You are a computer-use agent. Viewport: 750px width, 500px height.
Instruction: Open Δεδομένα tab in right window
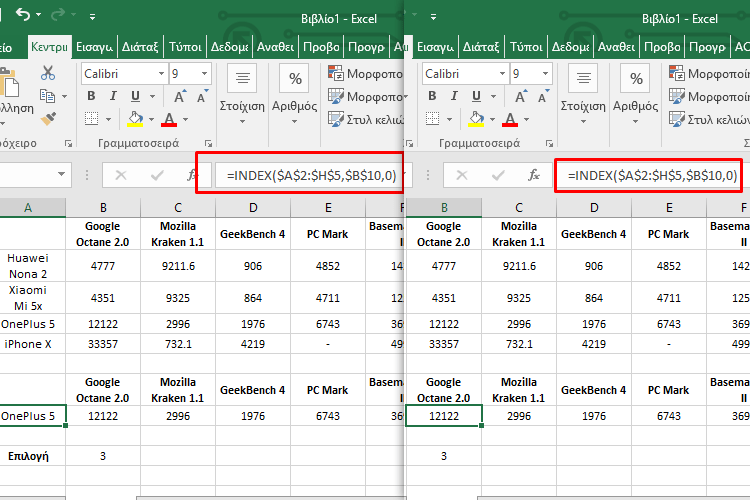click(570, 47)
